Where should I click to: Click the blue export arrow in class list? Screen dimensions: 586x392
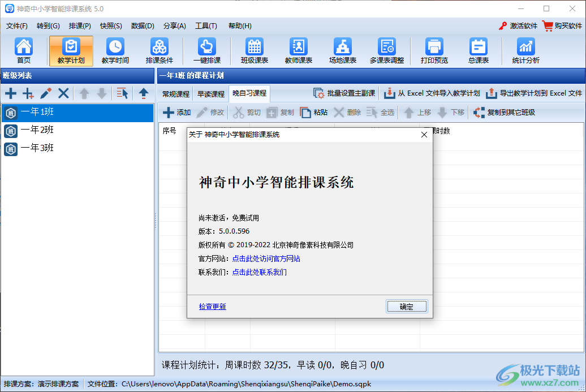point(144,93)
